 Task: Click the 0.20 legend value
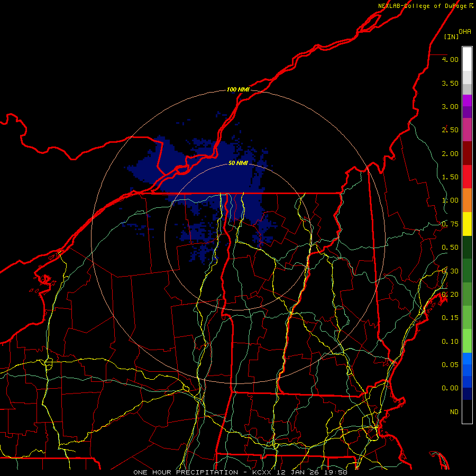point(450,295)
